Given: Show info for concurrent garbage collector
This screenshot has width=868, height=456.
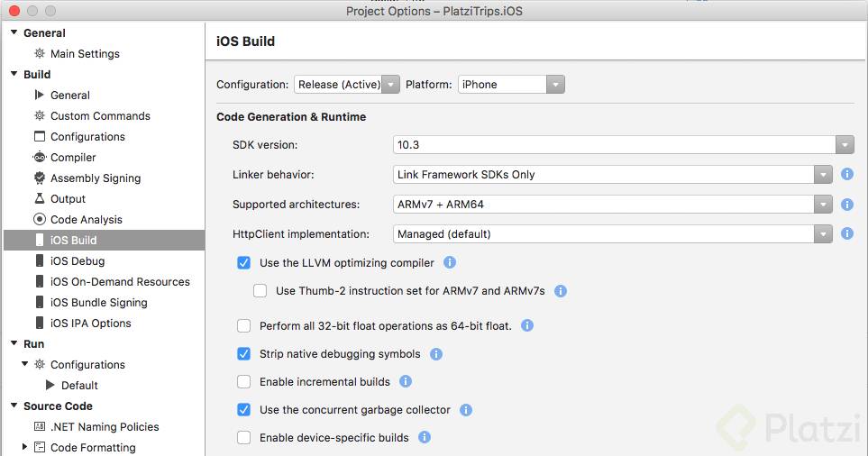Looking at the screenshot, I should coord(466,409).
